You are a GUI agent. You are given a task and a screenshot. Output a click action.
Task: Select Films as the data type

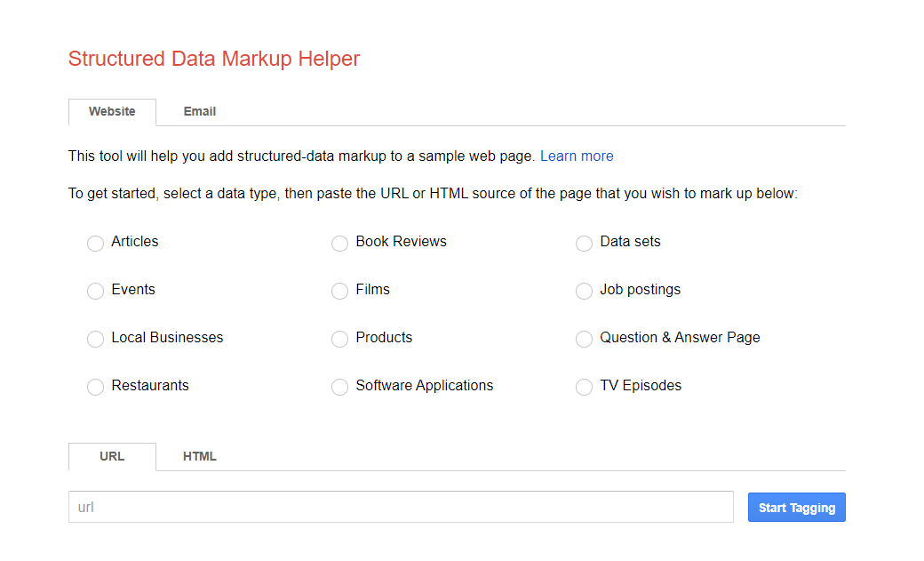point(339,291)
